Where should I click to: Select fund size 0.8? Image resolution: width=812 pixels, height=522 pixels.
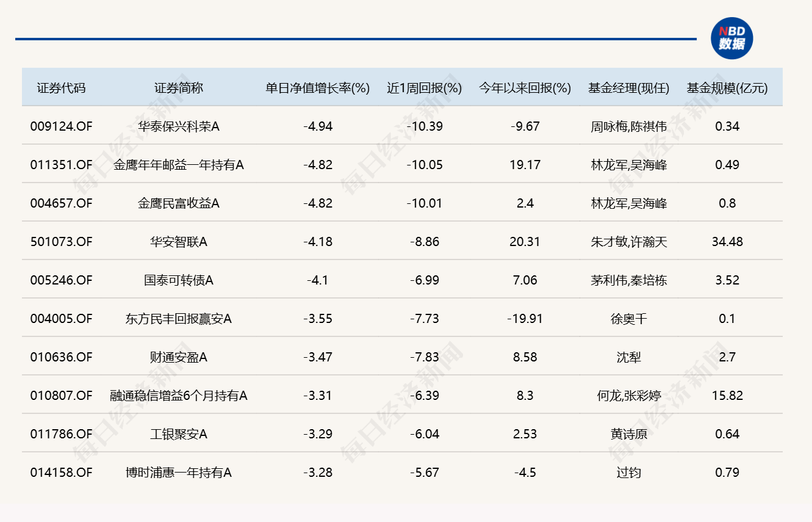(727, 203)
